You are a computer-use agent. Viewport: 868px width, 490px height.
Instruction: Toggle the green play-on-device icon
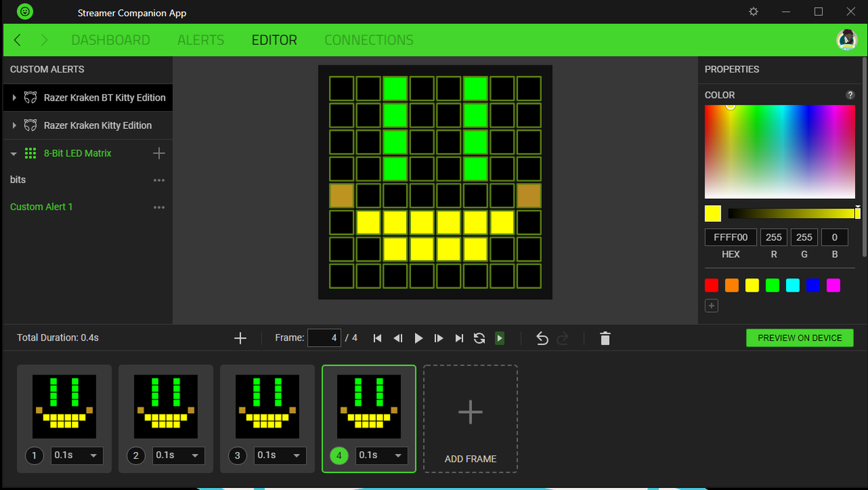point(500,338)
